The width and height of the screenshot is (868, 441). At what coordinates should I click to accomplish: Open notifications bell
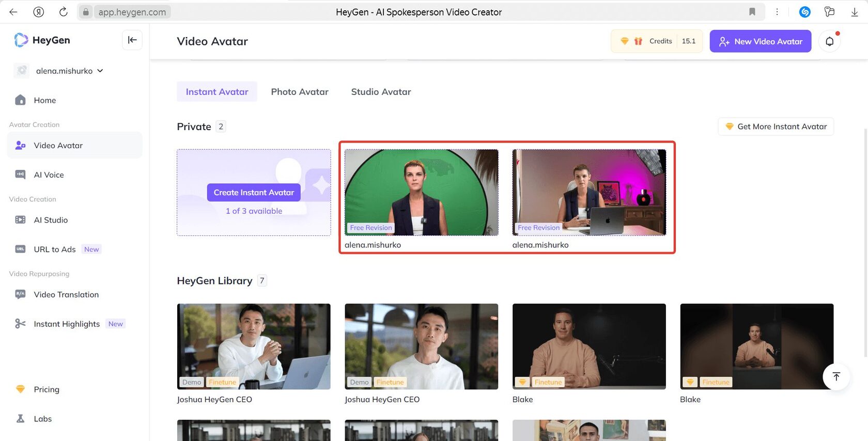pos(830,41)
